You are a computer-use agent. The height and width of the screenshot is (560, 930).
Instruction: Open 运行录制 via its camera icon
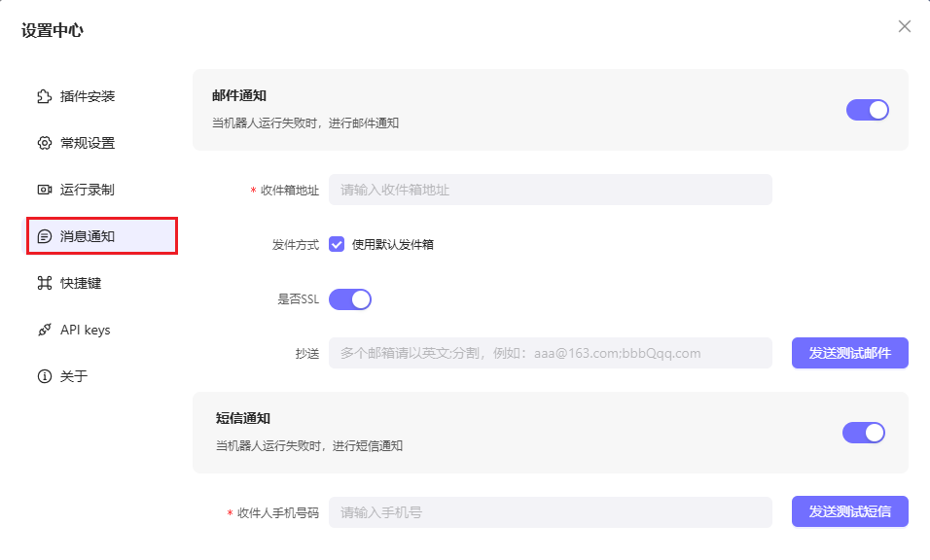pos(44,189)
